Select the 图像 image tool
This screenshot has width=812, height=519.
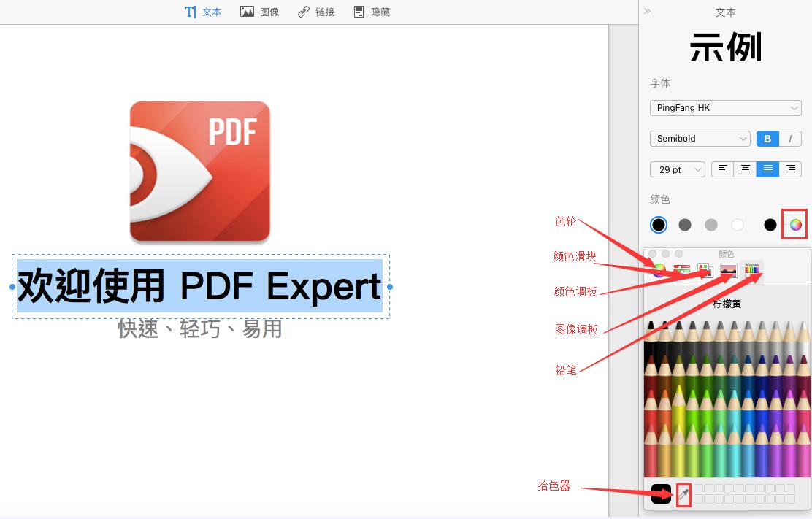259,12
